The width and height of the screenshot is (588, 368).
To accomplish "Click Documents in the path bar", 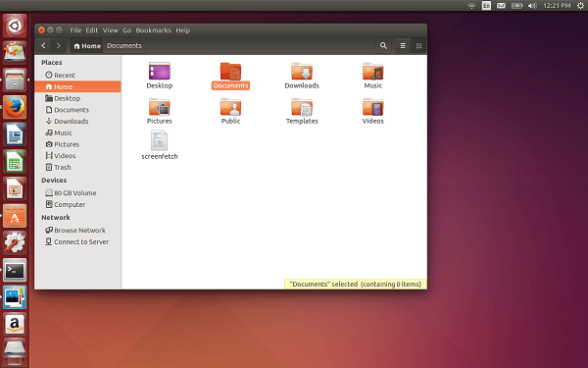I will point(124,46).
